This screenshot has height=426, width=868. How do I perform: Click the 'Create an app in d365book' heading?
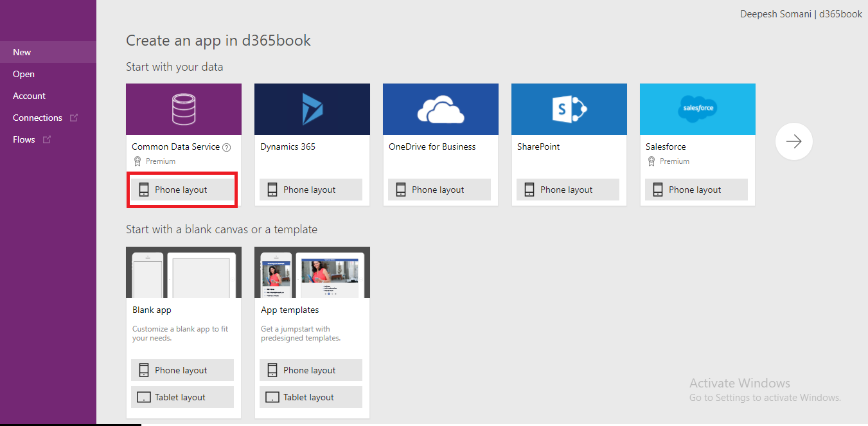[218, 40]
